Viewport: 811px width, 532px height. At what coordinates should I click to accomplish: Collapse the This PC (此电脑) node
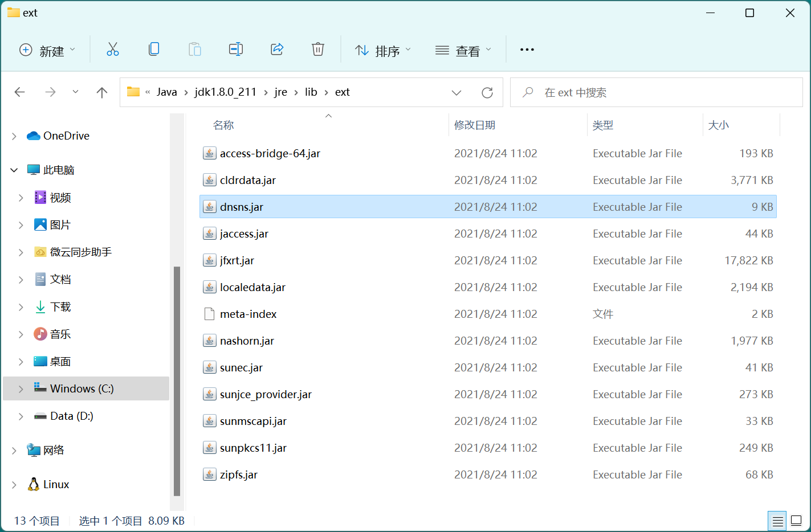point(14,170)
